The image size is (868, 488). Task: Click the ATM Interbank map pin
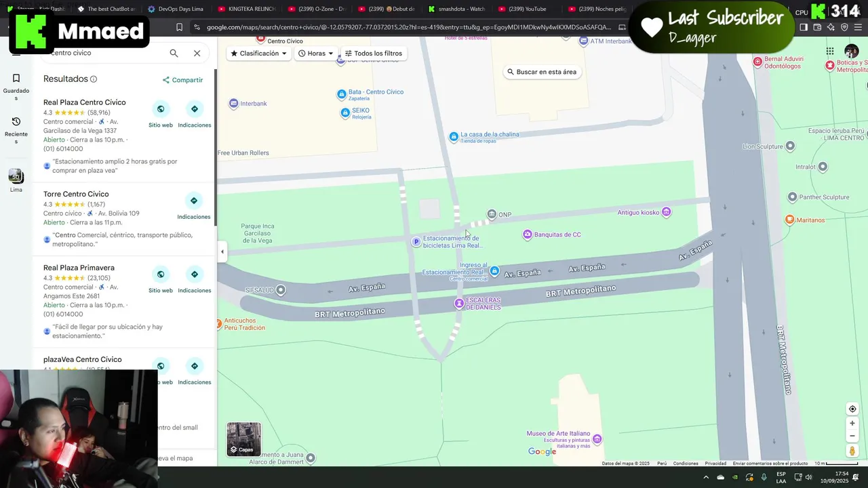(584, 41)
